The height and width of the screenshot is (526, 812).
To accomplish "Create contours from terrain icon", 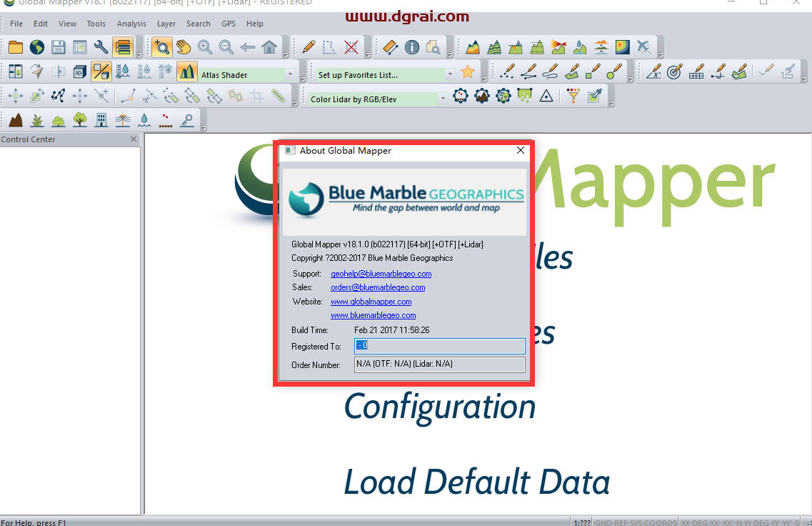I will coord(494,47).
